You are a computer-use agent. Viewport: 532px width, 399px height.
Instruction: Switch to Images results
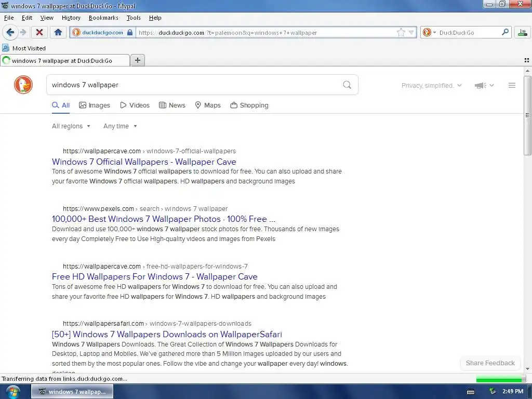pos(95,105)
